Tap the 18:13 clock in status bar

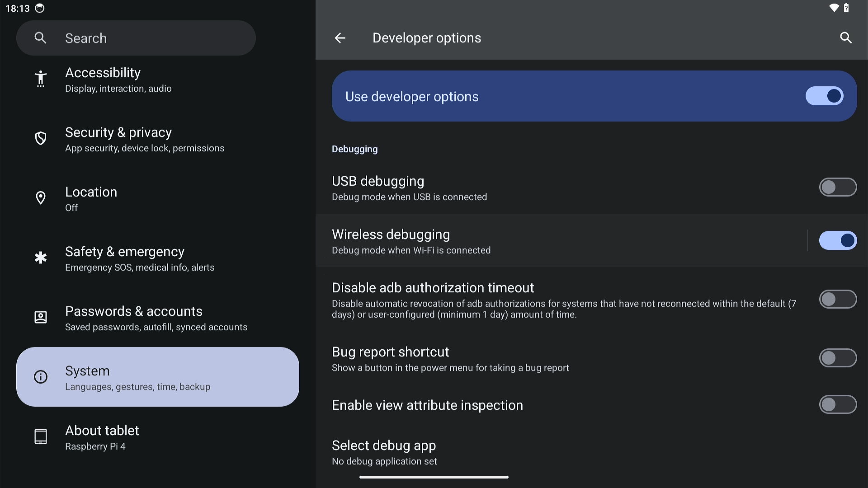click(x=18, y=8)
